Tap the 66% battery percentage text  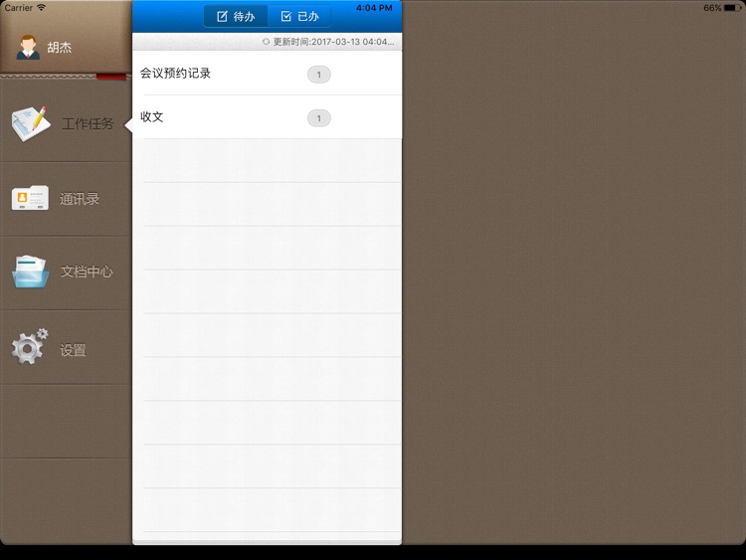712,8
